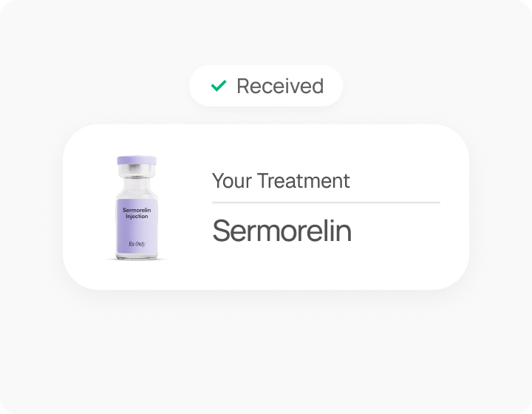Open the Sermorelin vial image
Image resolution: width=532 pixels, height=414 pixels.
click(x=137, y=208)
